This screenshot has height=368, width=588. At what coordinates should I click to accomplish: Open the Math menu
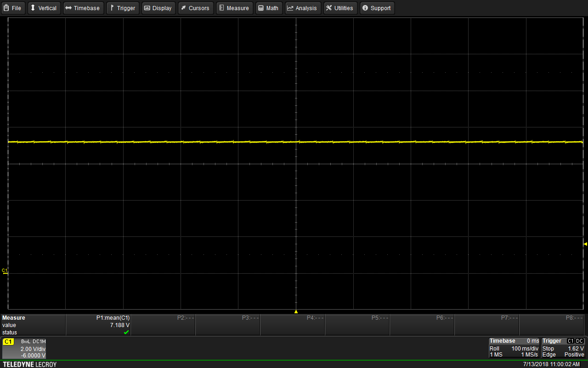[x=269, y=8]
